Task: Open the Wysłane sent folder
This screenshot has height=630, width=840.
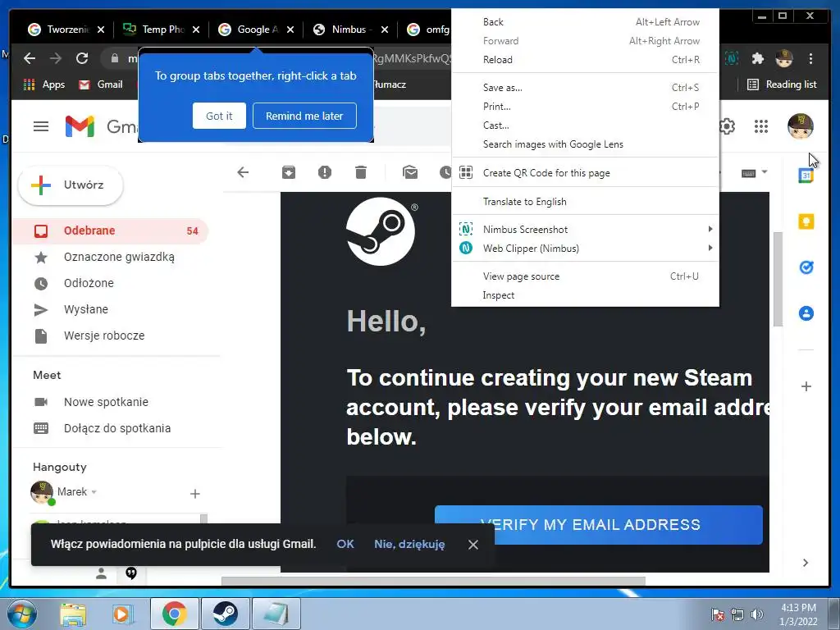Action: [110, 309]
